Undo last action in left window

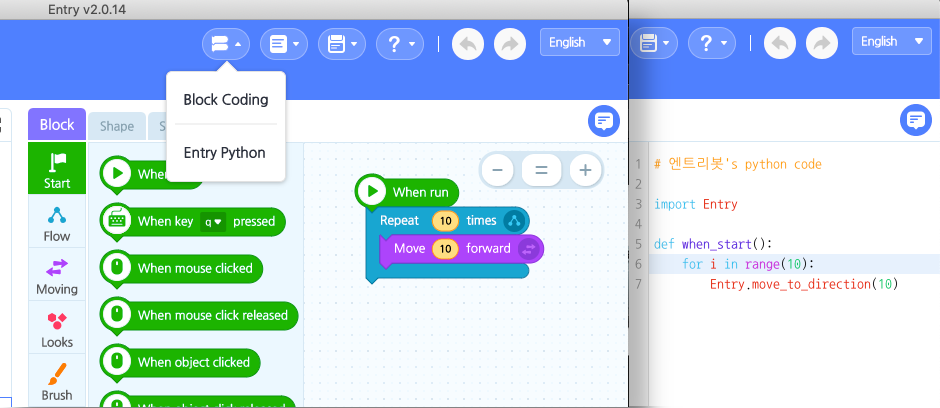pos(468,44)
